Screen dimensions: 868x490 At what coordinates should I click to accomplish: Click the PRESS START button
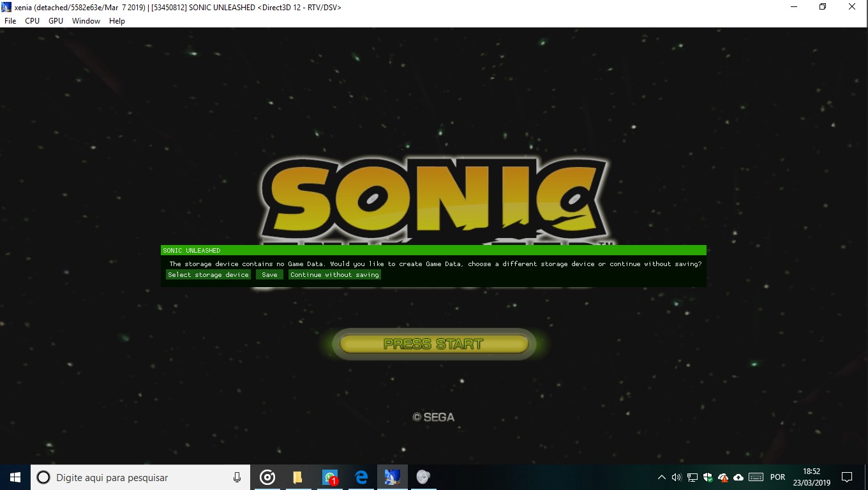click(x=434, y=344)
